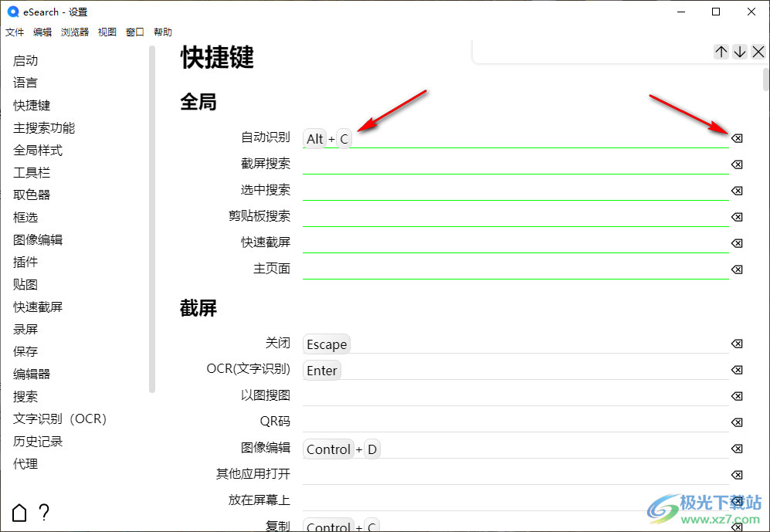Jump to 图像编辑 settings in the sidebar
The image size is (770, 532).
(38, 240)
